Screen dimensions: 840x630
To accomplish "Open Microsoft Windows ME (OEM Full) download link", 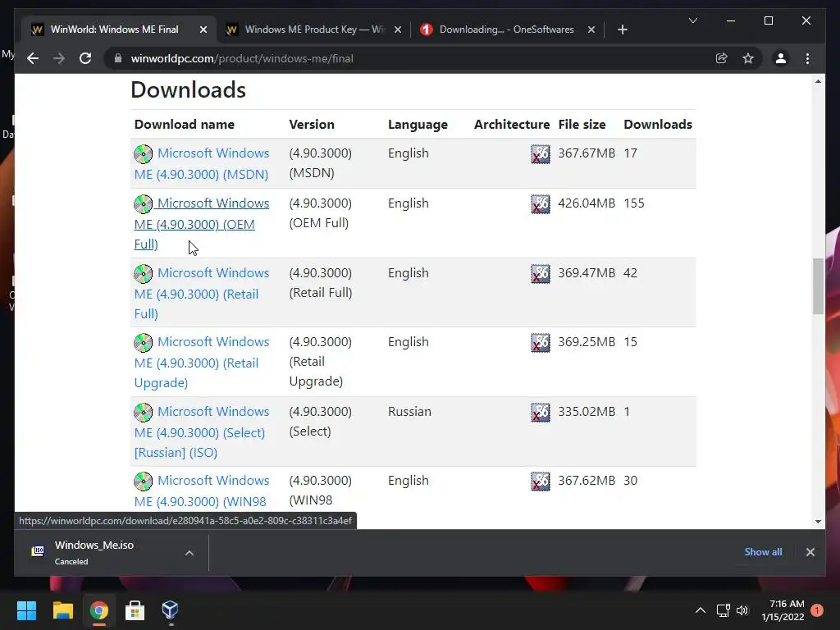I will tap(202, 223).
